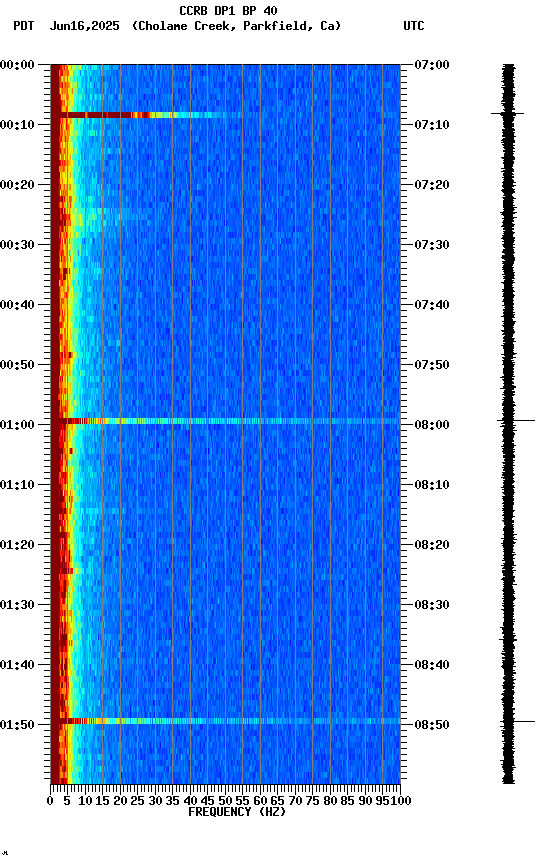Click the seismogram spike near 08:50 UTC

point(517,721)
